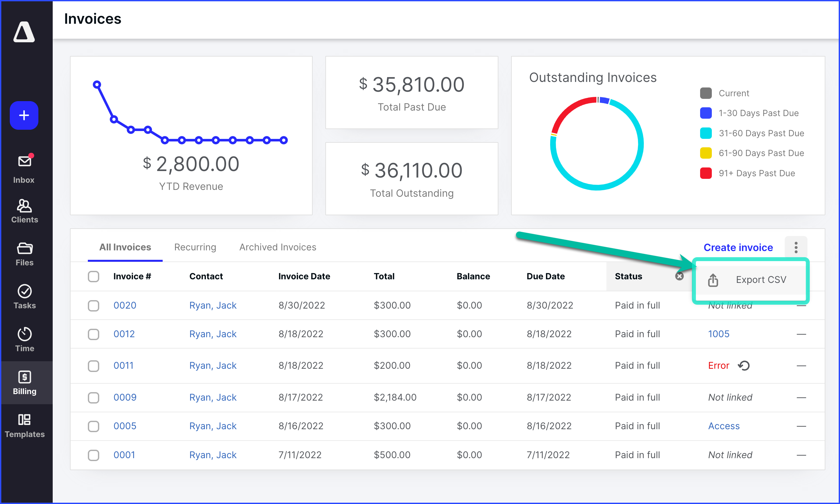Open the Archived Invoices tab
The height and width of the screenshot is (504, 840).
pyautogui.click(x=277, y=247)
